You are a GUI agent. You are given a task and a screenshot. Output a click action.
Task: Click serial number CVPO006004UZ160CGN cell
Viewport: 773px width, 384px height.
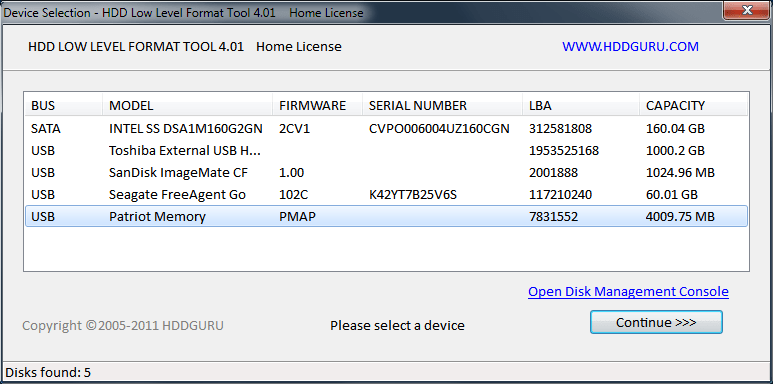[439, 129]
